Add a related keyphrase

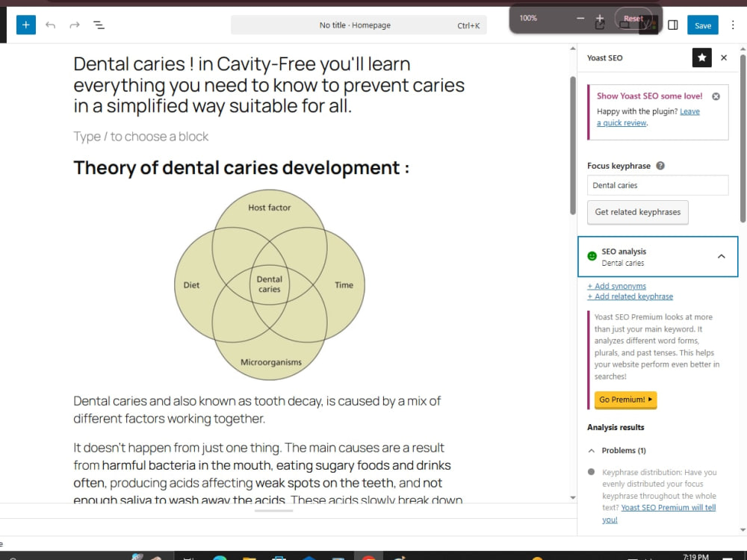[630, 296]
